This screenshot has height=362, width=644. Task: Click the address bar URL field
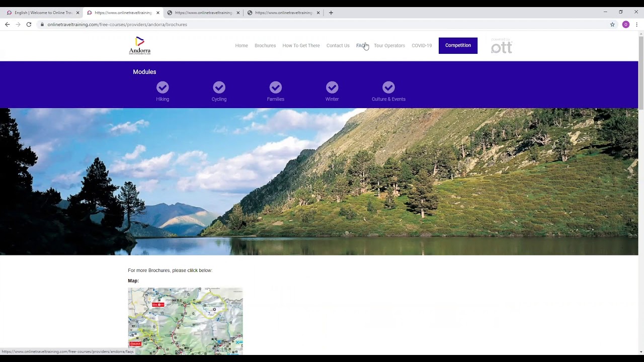click(322, 24)
